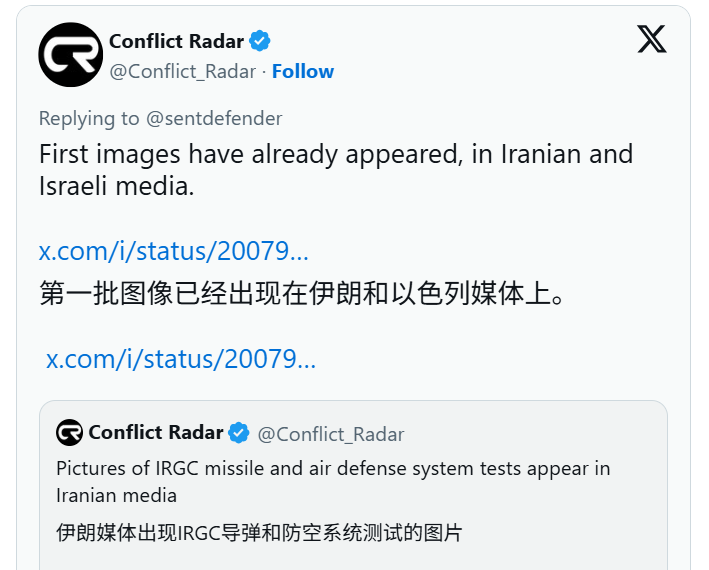Click the verified badge inside the quoted tweet

coord(239,433)
